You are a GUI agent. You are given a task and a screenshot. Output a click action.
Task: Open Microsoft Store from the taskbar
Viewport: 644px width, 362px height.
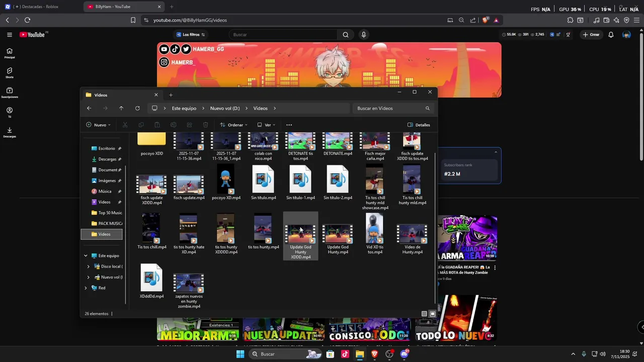click(x=330, y=354)
